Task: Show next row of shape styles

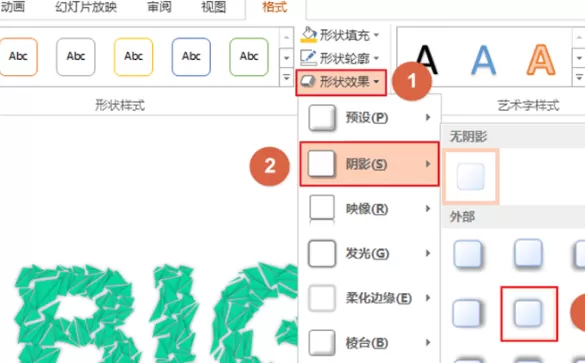Action: point(286,58)
